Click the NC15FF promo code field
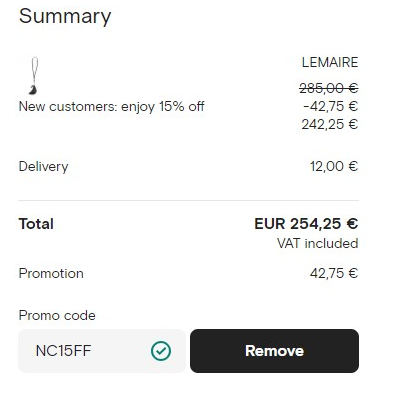This screenshot has height=395, width=404. [102, 351]
